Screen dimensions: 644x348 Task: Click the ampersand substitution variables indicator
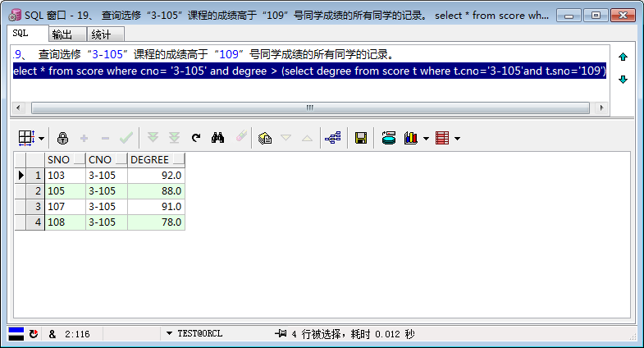point(53,334)
